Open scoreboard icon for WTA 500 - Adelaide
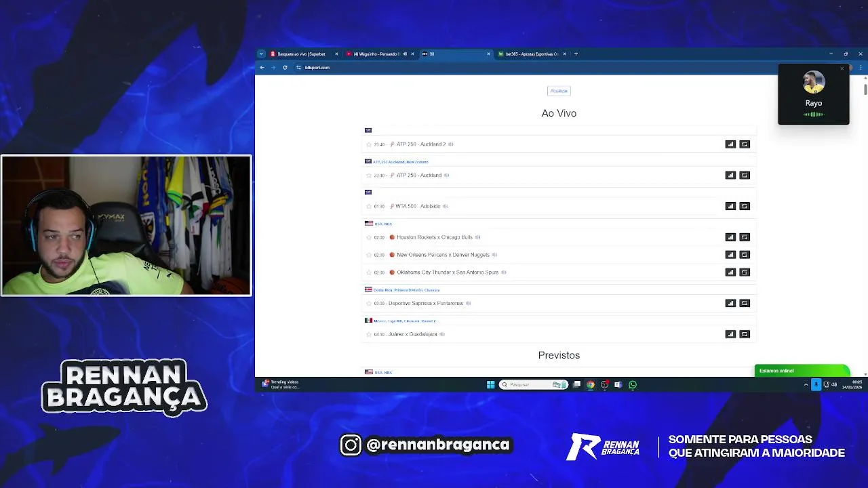 click(745, 206)
